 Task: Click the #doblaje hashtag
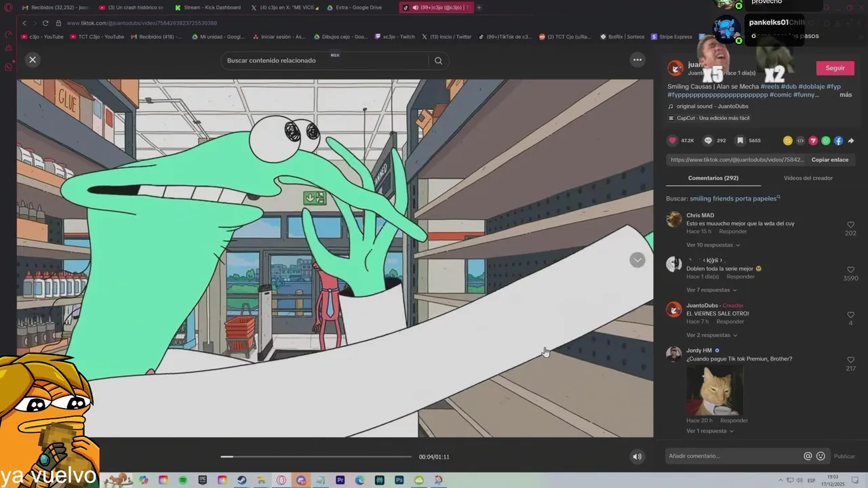811,87
